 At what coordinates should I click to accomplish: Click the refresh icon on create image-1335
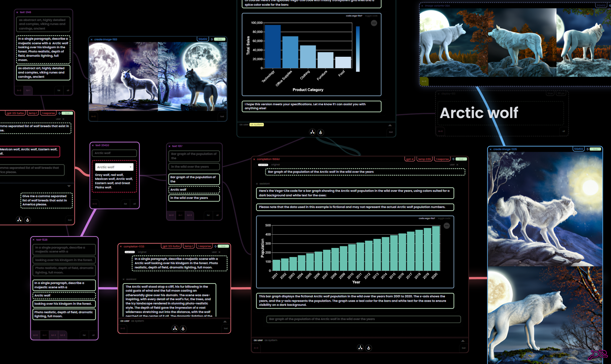click(587, 149)
